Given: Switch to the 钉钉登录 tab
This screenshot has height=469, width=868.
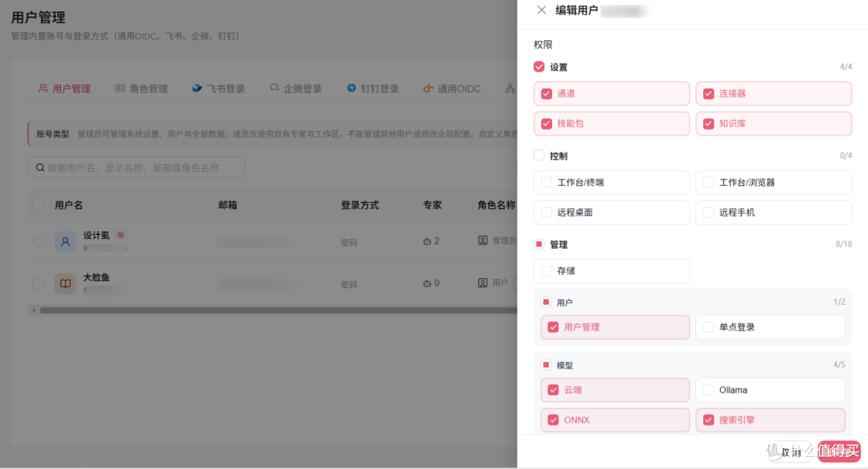Looking at the screenshot, I should pyautogui.click(x=372, y=88).
